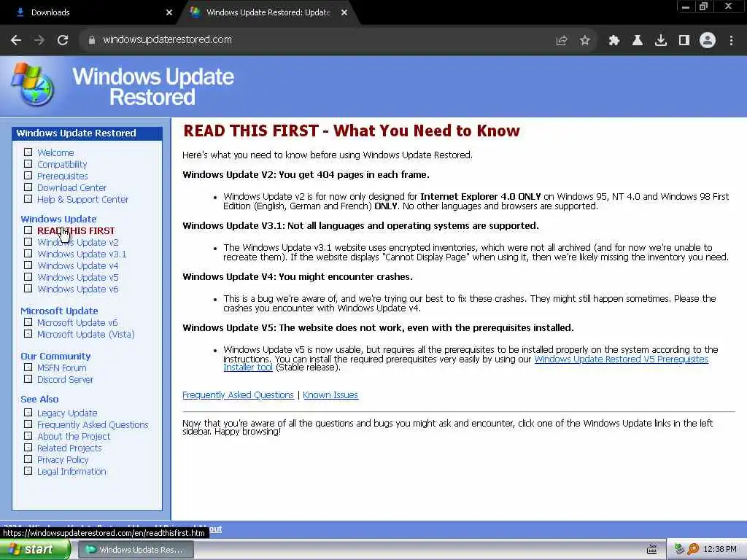747x560 pixels.
Task: Bookmark this page with star icon
Action: (x=585, y=41)
